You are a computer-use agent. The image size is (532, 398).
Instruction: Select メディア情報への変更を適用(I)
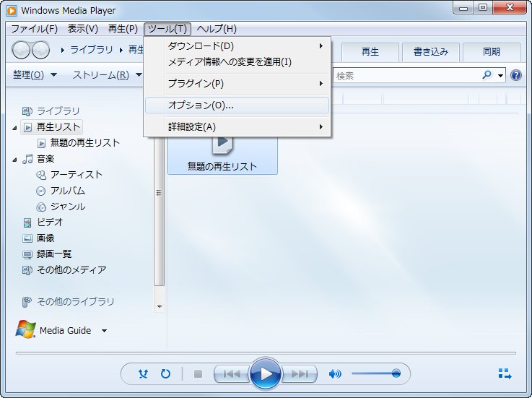point(237,62)
